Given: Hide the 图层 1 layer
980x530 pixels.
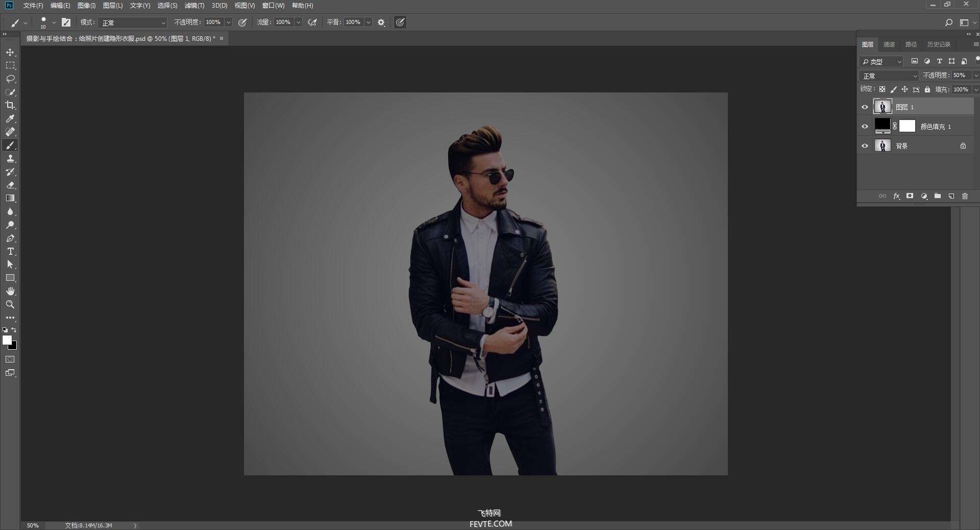Looking at the screenshot, I should coord(865,107).
